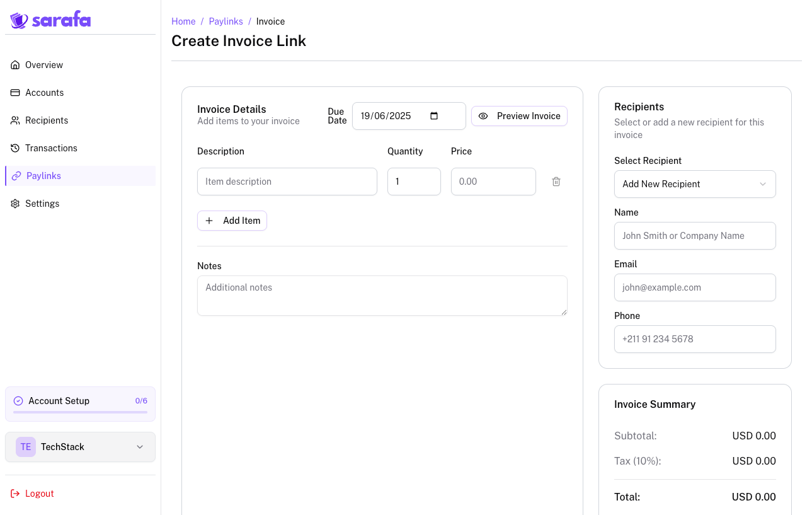Click the Paylinks link icon

[16, 176]
